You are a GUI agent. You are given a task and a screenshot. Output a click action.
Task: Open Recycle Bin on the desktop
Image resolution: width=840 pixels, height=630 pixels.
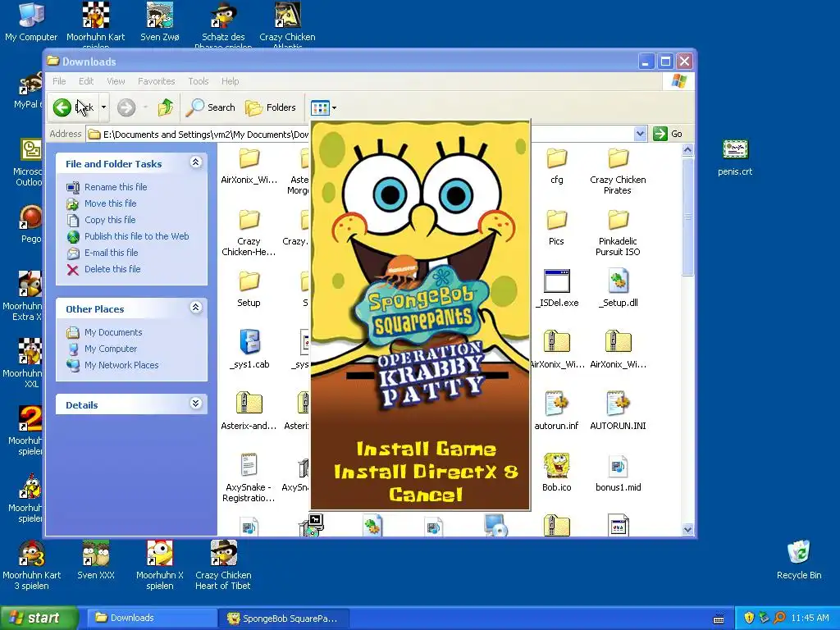[x=799, y=560]
